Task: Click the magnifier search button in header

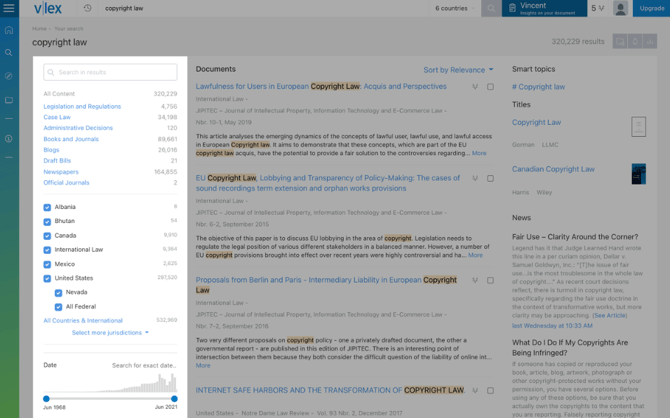Action: pyautogui.click(x=491, y=8)
